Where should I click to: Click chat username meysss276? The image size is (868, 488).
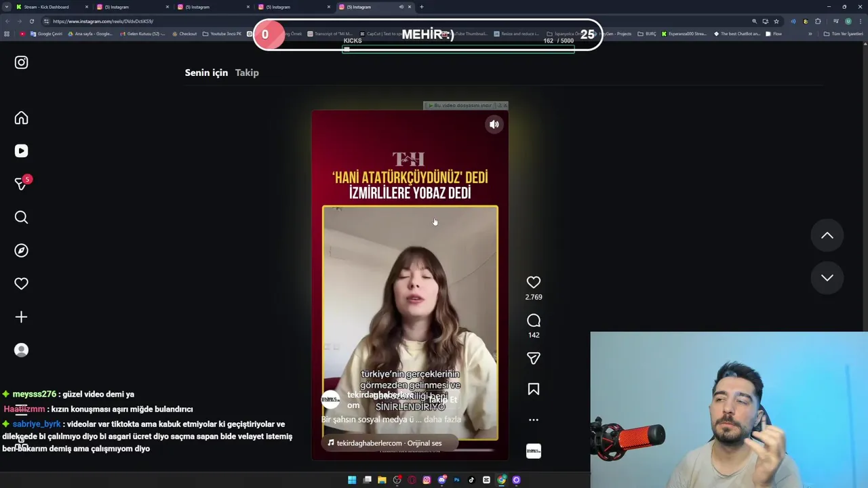(x=34, y=394)
